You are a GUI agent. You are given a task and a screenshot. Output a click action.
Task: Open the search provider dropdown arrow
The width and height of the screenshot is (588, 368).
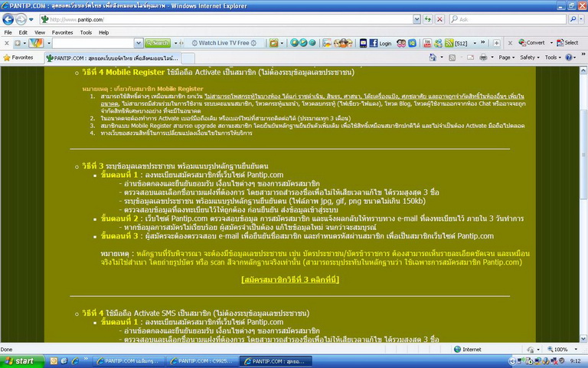(x=581, y=19)
